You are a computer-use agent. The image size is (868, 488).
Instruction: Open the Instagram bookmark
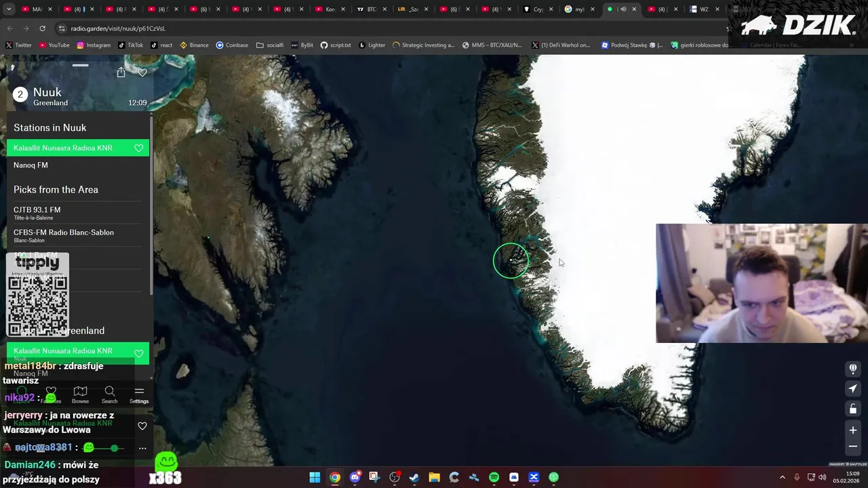point(94,45)
